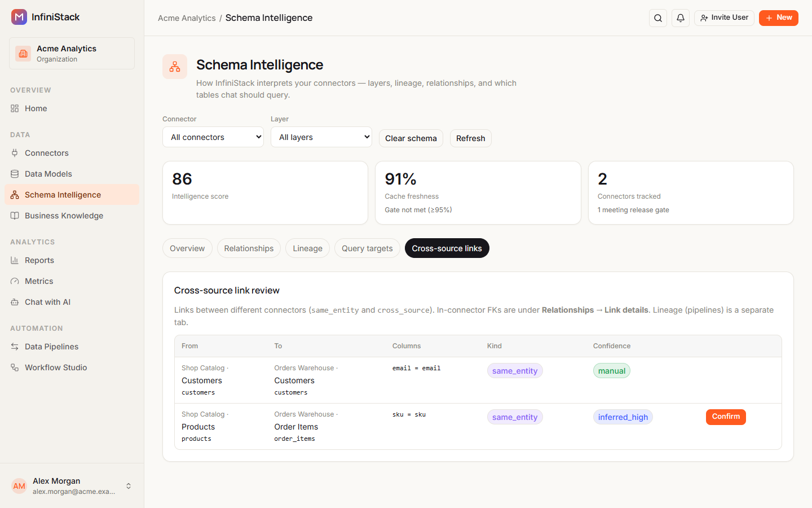Viewport: 812px width, 508px height.
Task: Open the Acme Analytics organization switcher
Action: (x=72, y=54)
